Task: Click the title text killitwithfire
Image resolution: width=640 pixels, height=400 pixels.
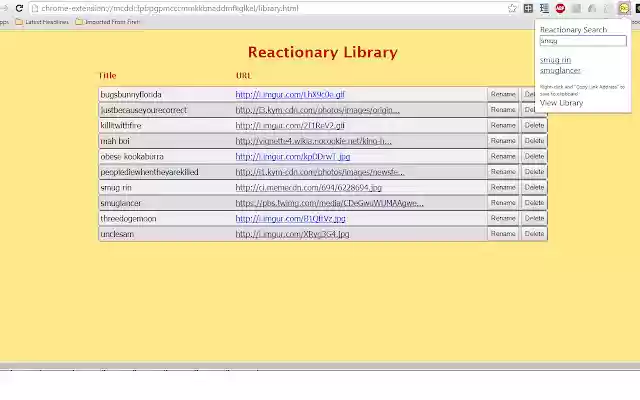Action: click(x=121, y=126)
